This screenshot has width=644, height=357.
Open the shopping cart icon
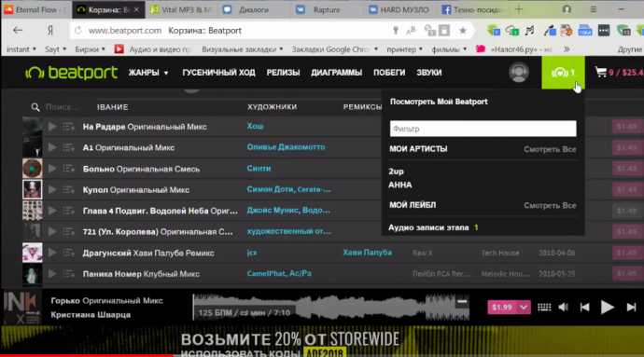(x=600, y=72)
